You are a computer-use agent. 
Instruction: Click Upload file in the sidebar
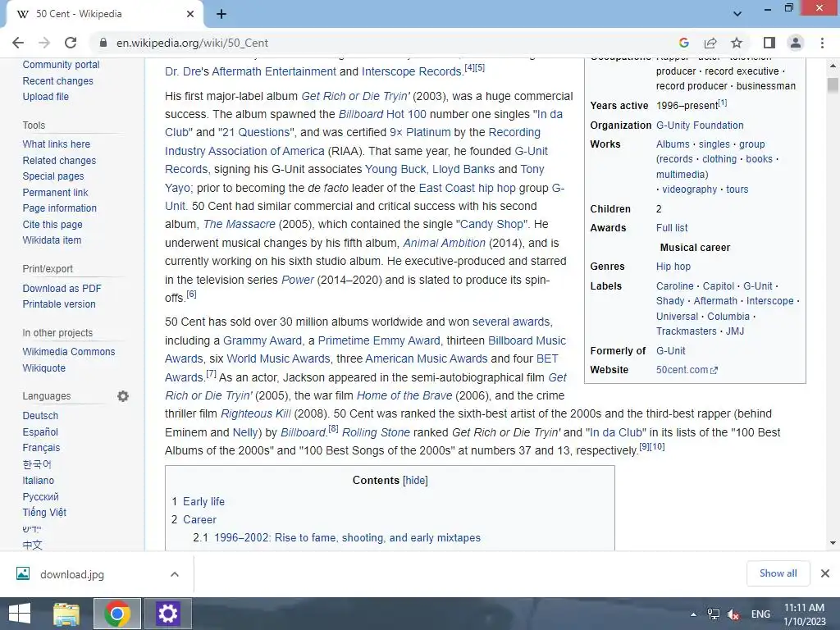point(46,97)
